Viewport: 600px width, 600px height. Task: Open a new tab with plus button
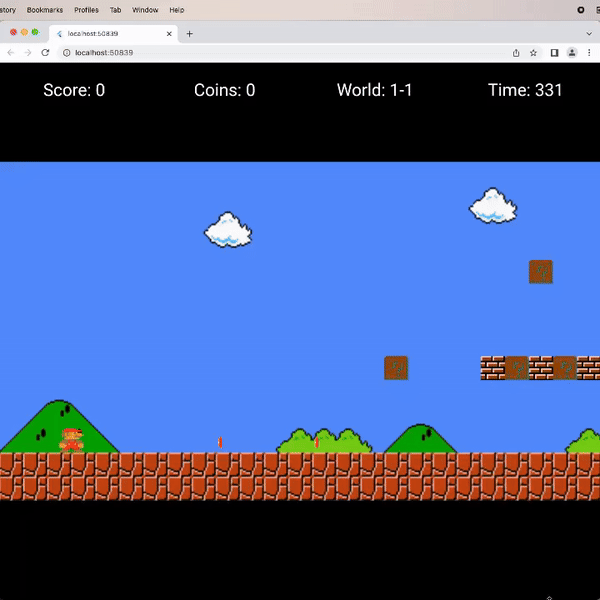(190, 33)
